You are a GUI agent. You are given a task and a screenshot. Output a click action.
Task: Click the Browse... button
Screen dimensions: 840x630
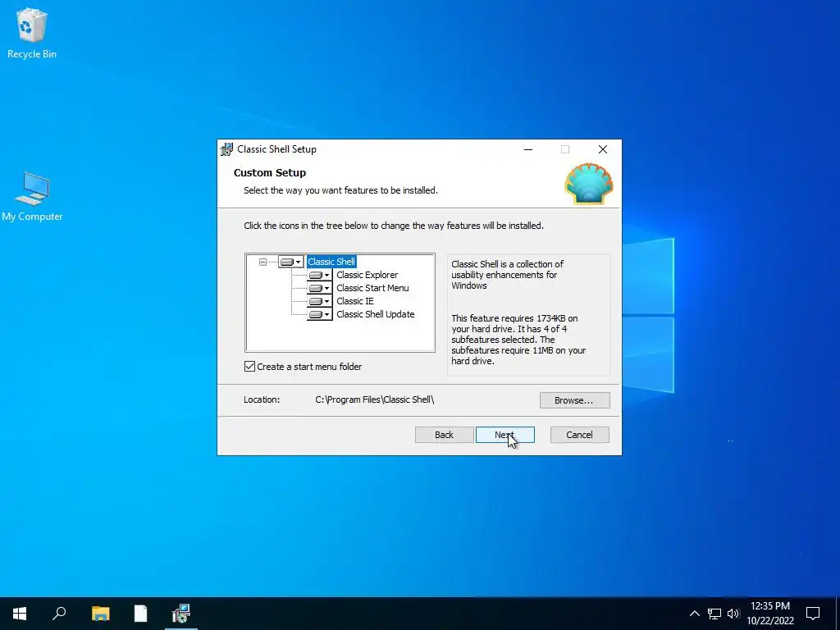coord(574,400)
